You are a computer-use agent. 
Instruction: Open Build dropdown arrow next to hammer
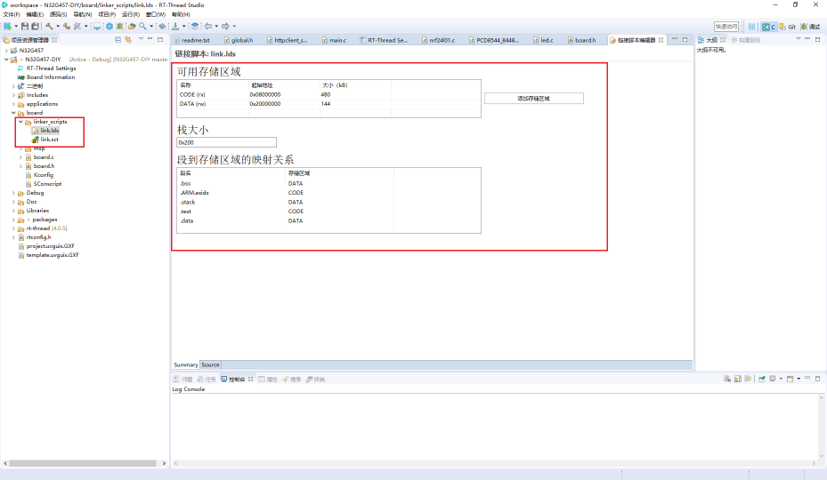58,26
